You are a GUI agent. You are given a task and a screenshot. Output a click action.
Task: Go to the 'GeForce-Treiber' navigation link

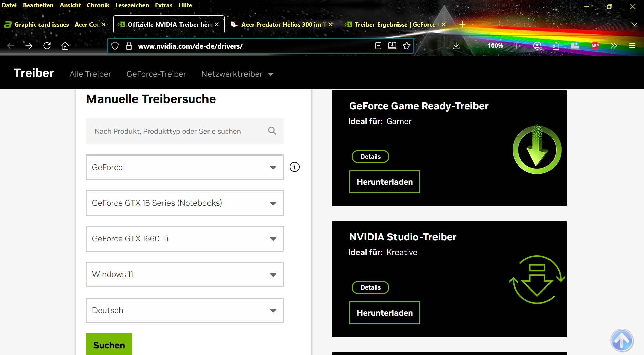coord(156,74)
